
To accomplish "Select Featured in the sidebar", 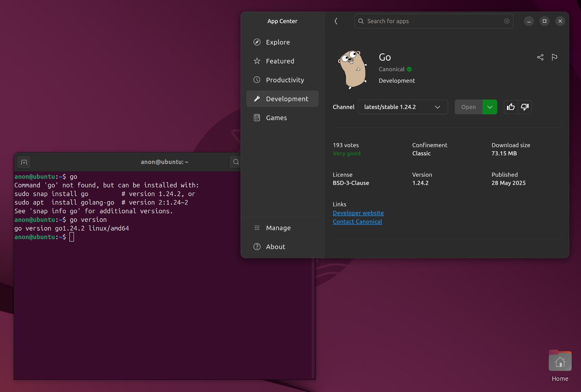I will [282, 61].
